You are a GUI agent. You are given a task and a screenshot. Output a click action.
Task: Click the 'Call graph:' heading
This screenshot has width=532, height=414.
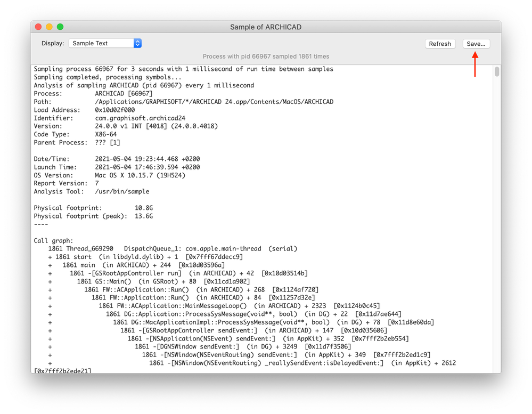pyautogui.click(x=53, y=241)
